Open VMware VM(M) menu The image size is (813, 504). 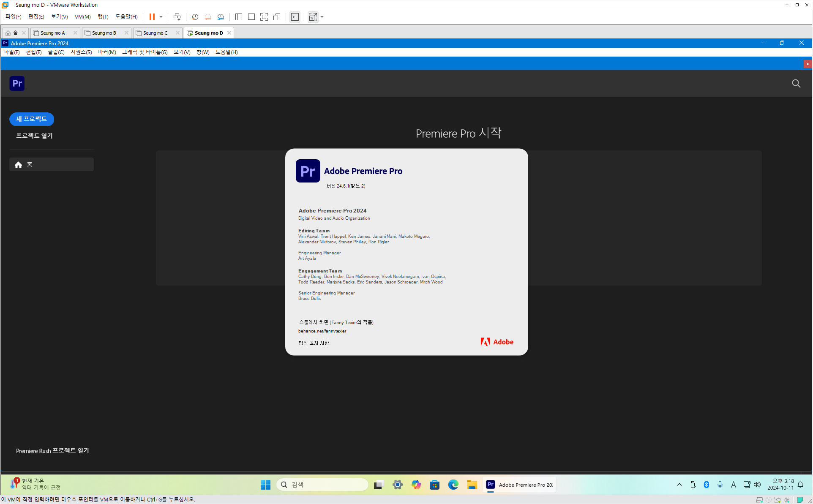[x=83, y=17]
